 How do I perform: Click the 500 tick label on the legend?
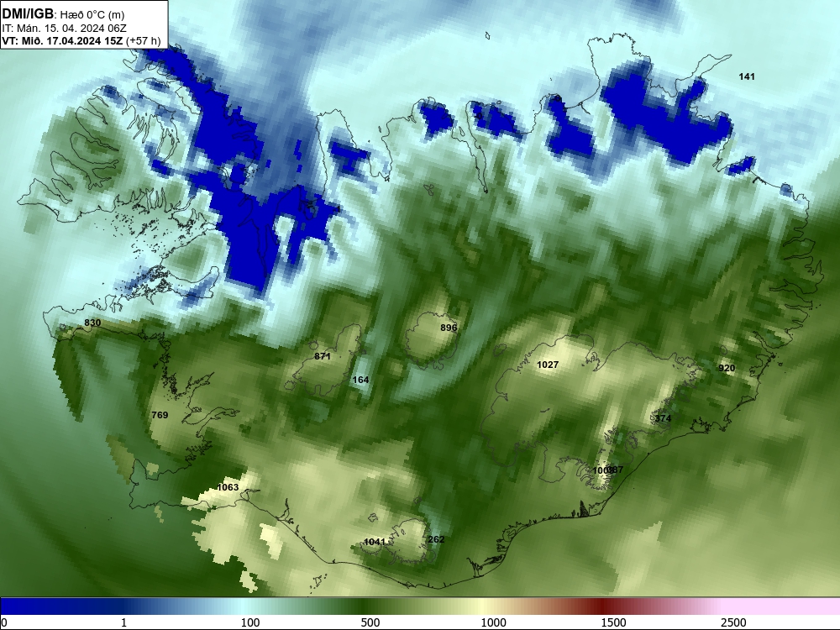(x=370, y=622)
